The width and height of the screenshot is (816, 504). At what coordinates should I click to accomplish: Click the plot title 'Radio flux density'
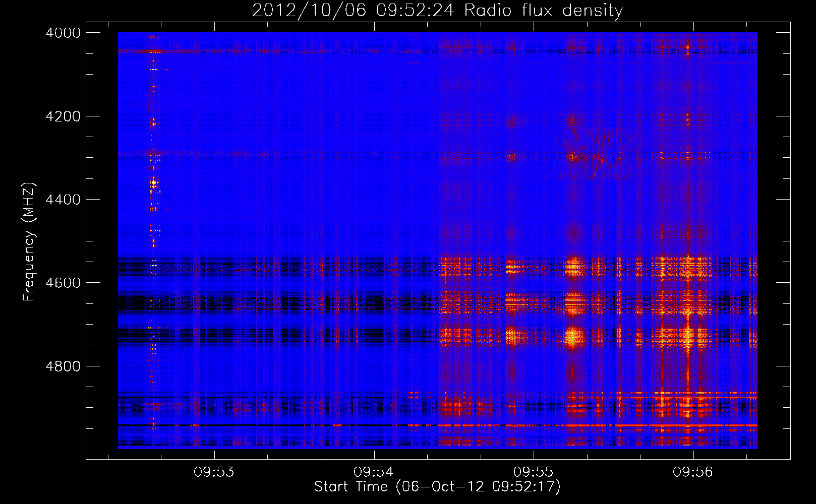pyautogui.click(x=543, y=11)
